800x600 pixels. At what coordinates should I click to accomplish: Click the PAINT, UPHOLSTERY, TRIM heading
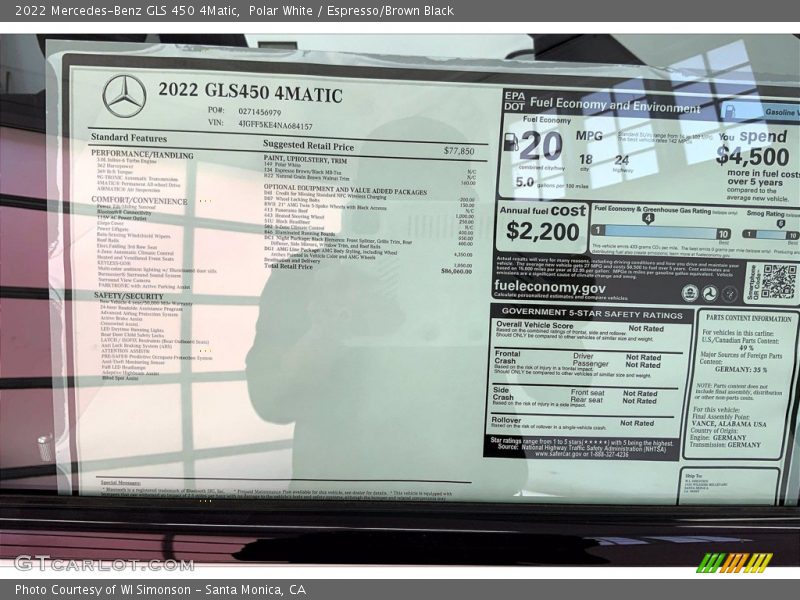click(305, 160)
